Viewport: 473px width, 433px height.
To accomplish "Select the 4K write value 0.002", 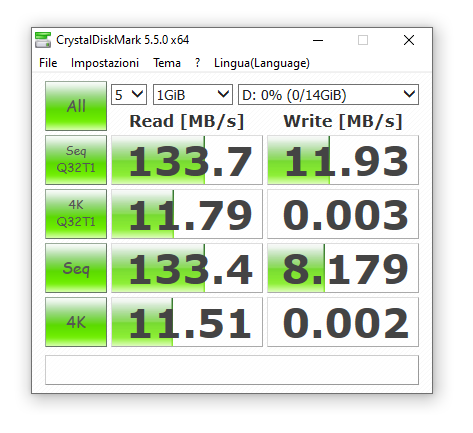I will (343, 322).
